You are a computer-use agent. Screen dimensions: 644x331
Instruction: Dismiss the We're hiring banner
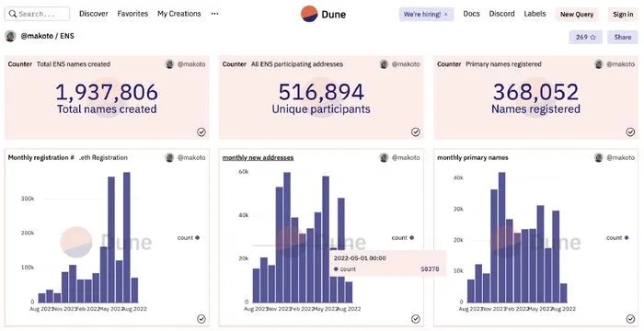pos(446,15)
